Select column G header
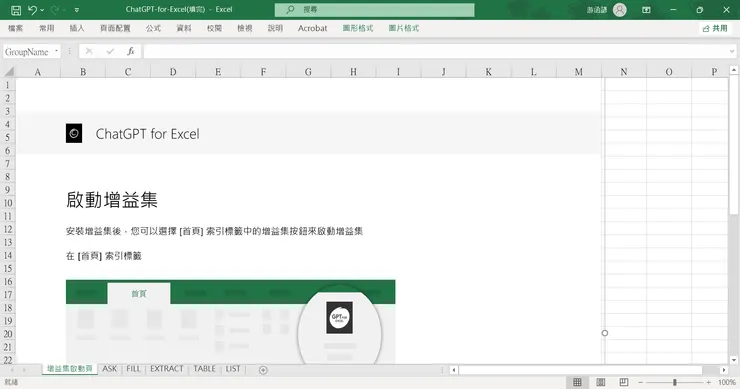This screenshot has width=740, height=389. click(308, 72)
